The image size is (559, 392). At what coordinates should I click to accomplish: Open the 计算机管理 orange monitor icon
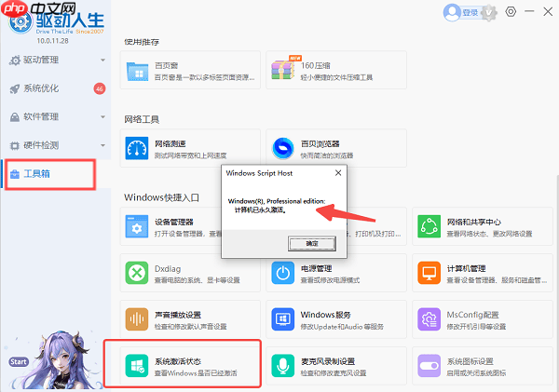[429, 273]
